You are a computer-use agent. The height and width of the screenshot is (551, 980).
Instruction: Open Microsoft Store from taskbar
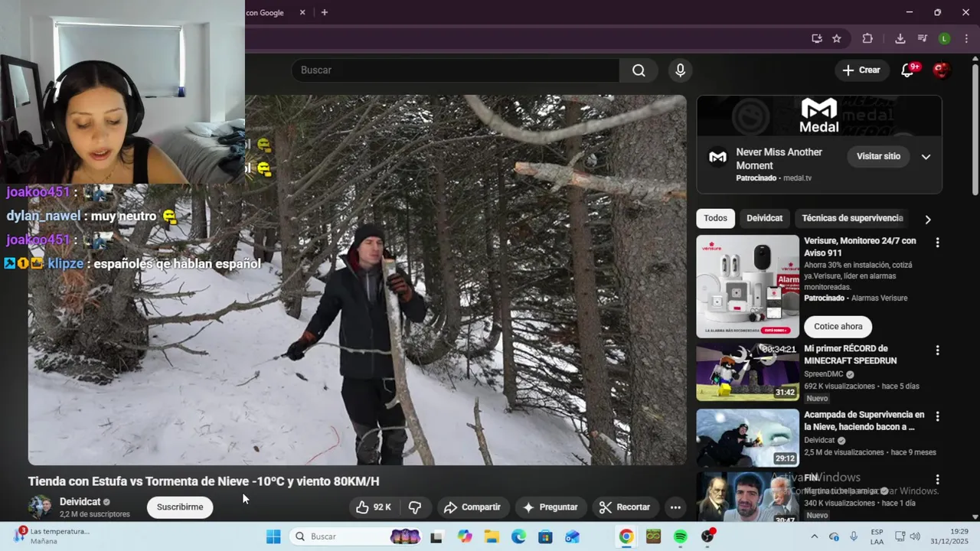click(545, 536)
